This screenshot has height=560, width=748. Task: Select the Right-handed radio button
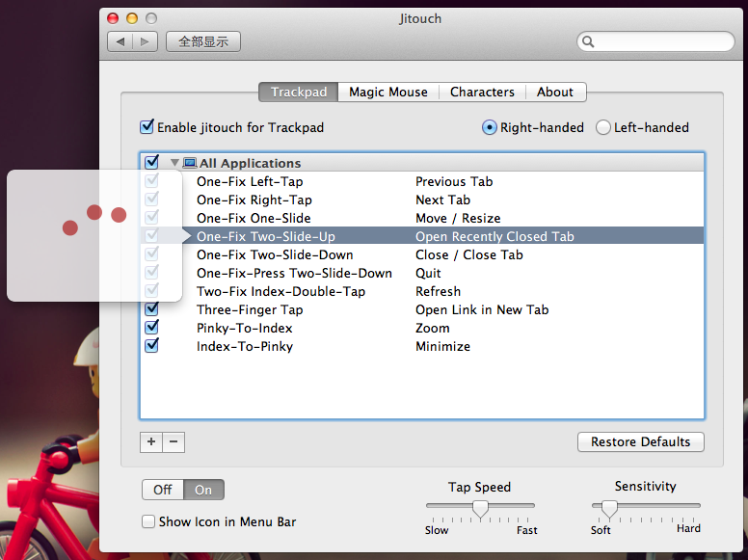tap(489, 127)
